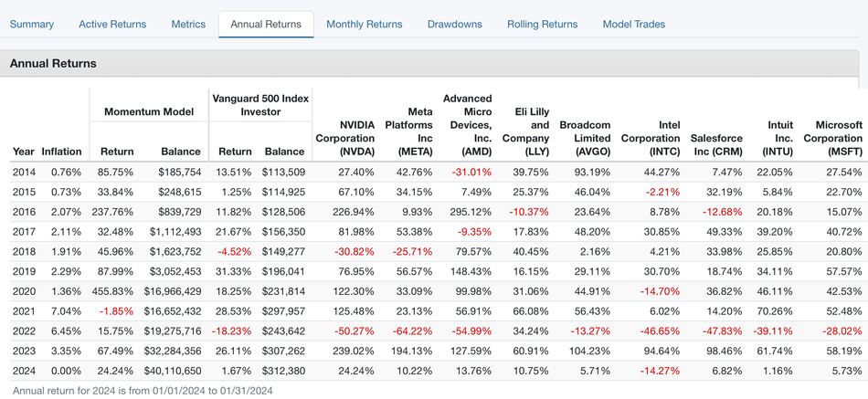
Task: Click the Salesforce Inc (CRM) header
Action: (716, 145)
